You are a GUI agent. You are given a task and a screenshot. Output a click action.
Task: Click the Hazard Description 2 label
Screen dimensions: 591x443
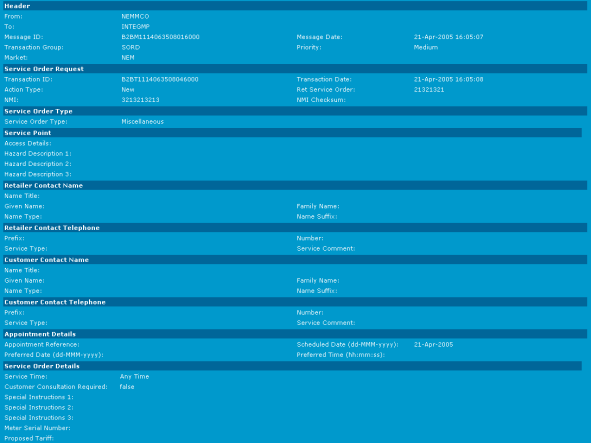[x=38, y=164]
